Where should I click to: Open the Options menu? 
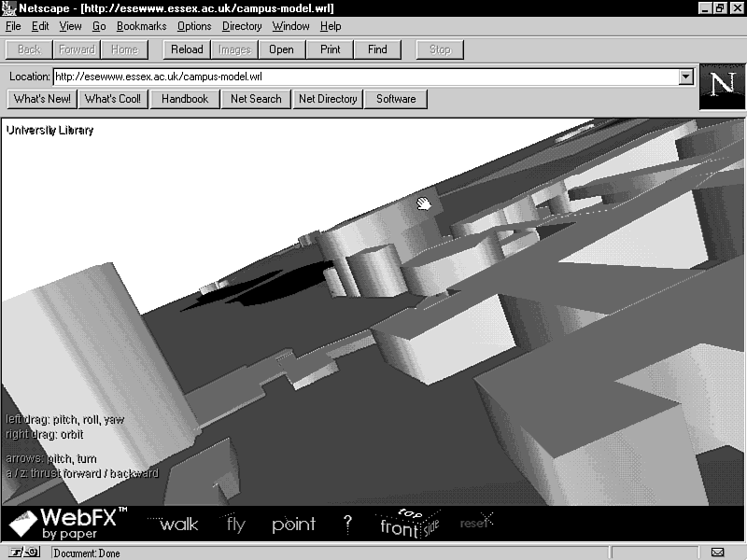[194, 26]
